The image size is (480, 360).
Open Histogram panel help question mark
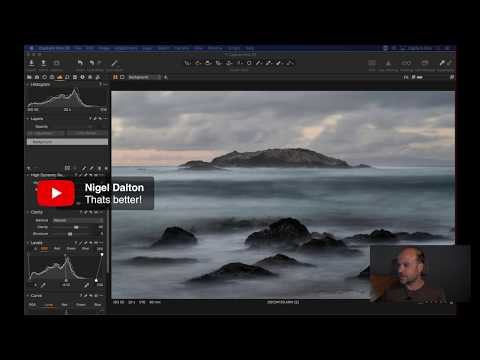pos(100,84)
